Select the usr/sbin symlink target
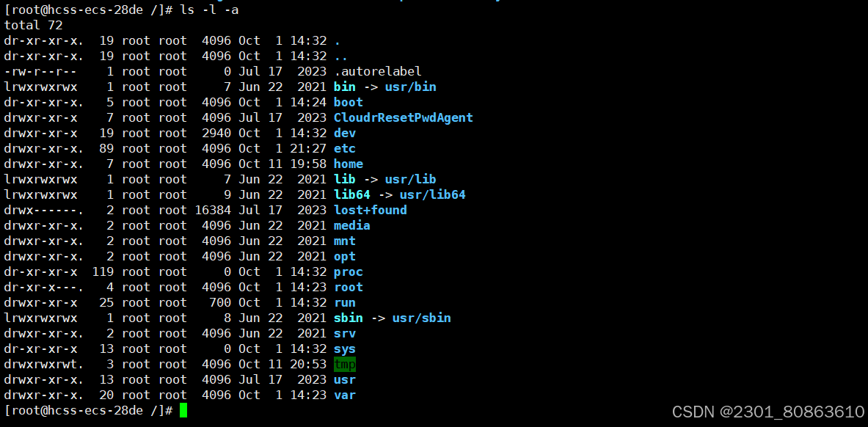868x427 pixels. click(x=421, y=318)
